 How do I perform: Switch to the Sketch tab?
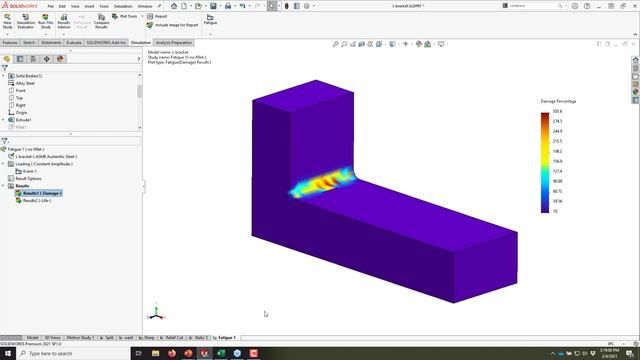[29, 42]
